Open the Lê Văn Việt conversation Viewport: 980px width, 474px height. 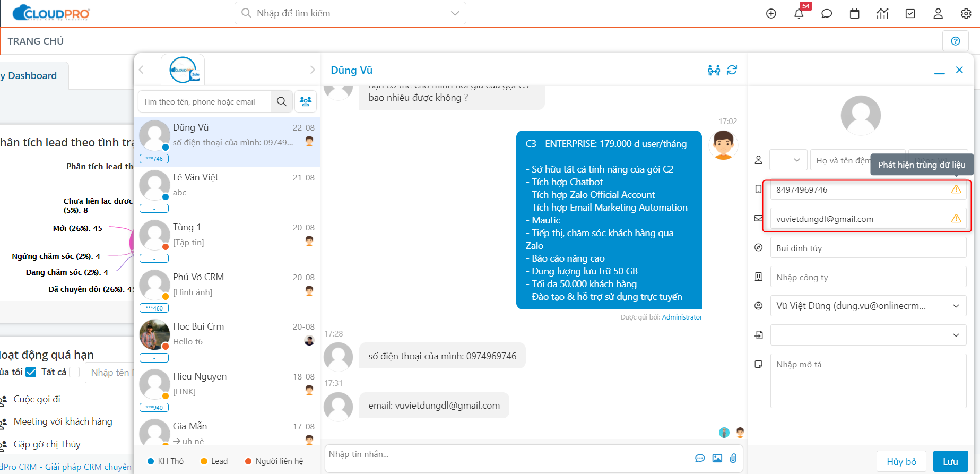228,192
